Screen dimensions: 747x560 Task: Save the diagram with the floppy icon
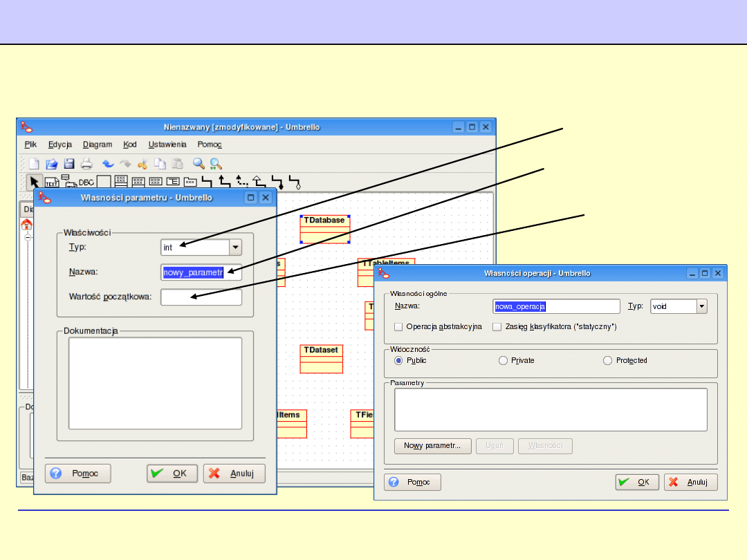pyautogui.click(x=69, y=164)
